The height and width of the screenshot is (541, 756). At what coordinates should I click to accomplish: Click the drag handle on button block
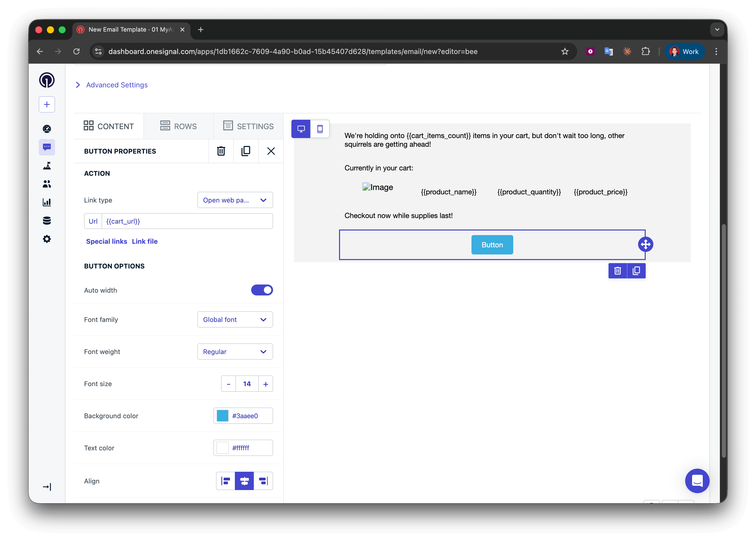pyautogui.click(x=645, y=244)
